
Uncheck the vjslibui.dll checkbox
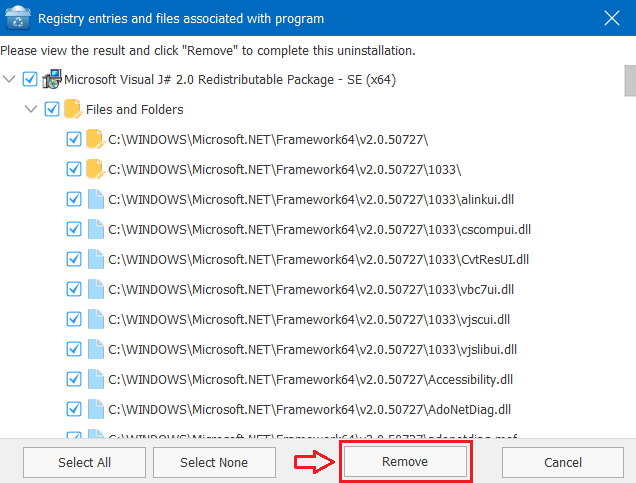[x=74, y=349]
